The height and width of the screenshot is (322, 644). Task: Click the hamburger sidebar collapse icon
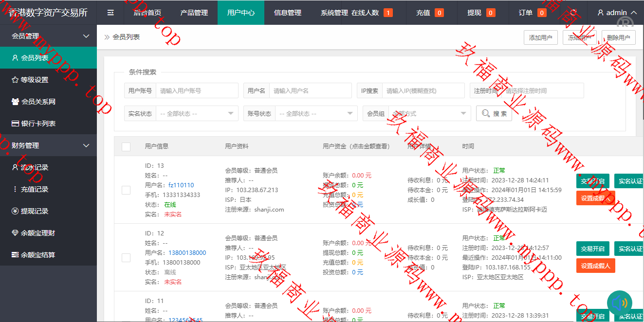click(110, 13)
